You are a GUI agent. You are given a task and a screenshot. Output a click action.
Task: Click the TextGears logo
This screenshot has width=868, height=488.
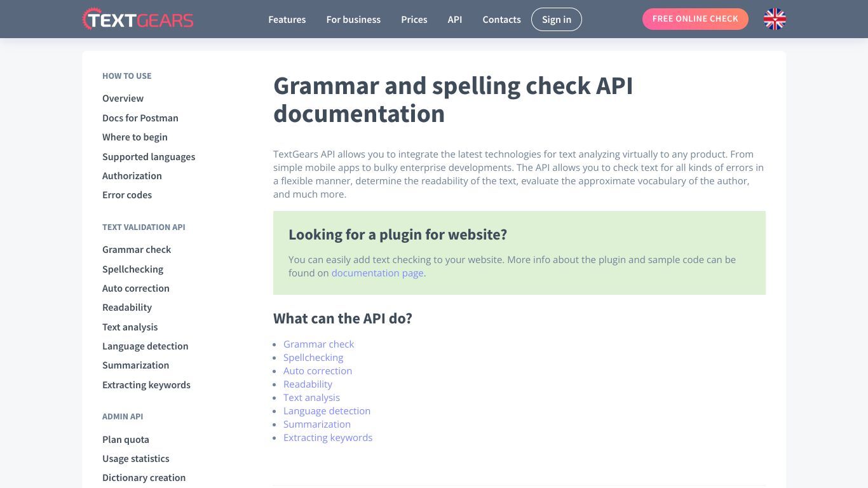click(x=138, y=19)
